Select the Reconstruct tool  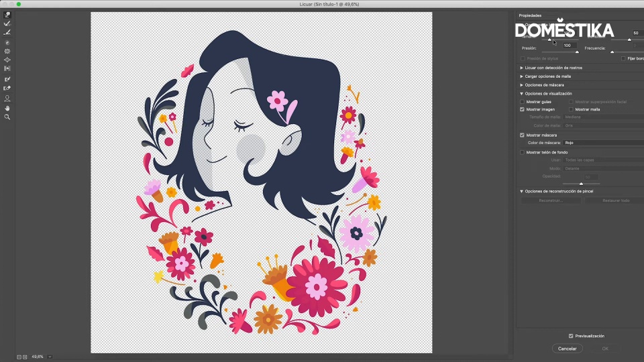7,23
